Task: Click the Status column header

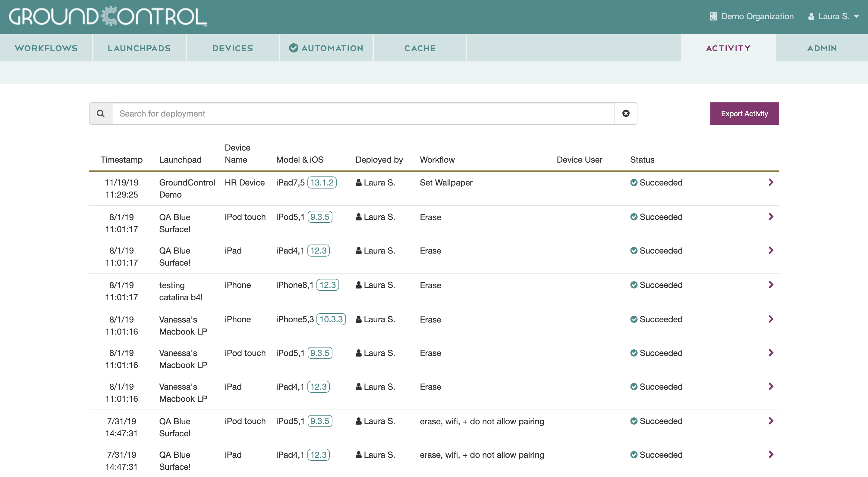Action: [642, 160]
